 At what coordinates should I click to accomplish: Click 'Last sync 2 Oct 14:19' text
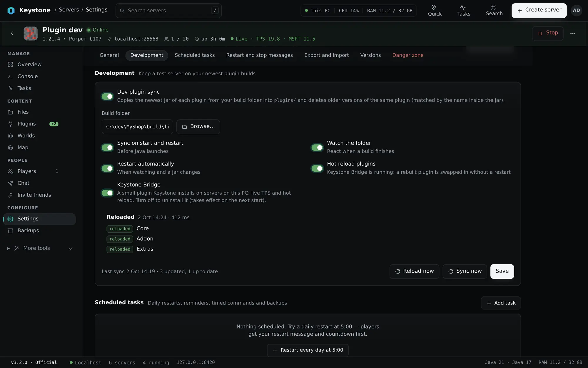[128, 271]
